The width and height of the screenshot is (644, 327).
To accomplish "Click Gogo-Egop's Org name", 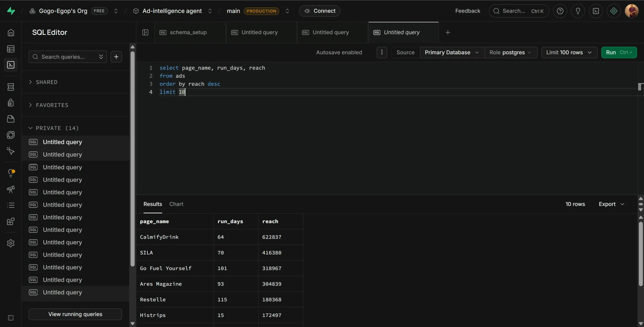I will pyautogui.click(x=63, y=11).
